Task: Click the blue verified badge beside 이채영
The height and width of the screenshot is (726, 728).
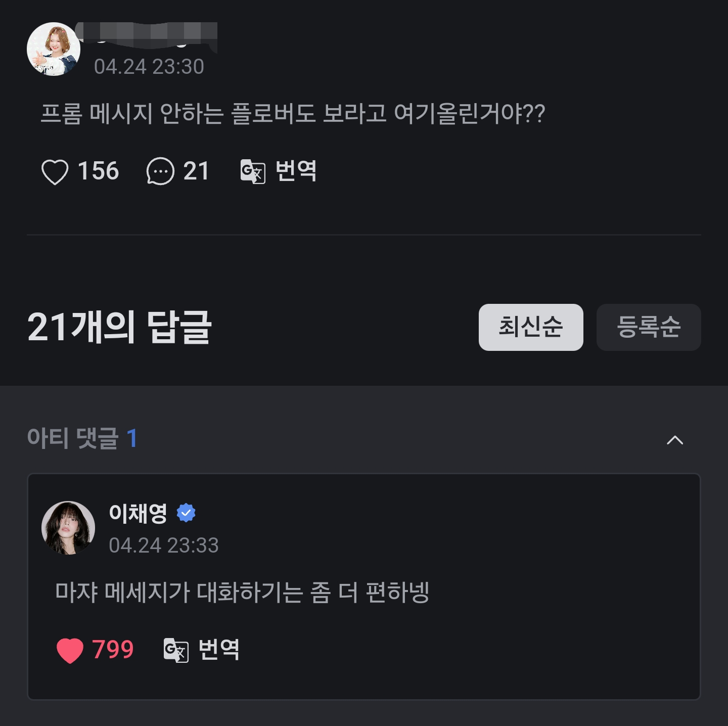Action: click(186, 513)
